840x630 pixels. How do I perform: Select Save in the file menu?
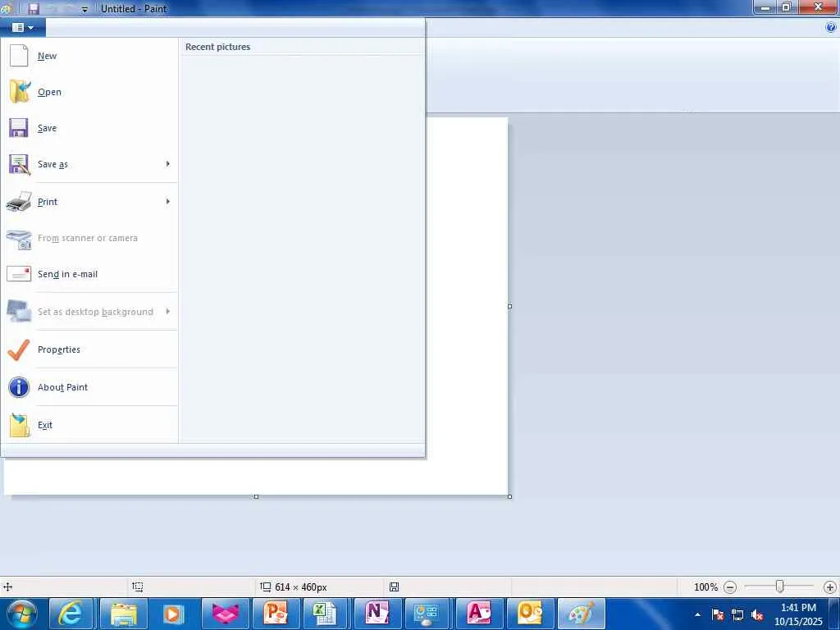pos(89,128)
